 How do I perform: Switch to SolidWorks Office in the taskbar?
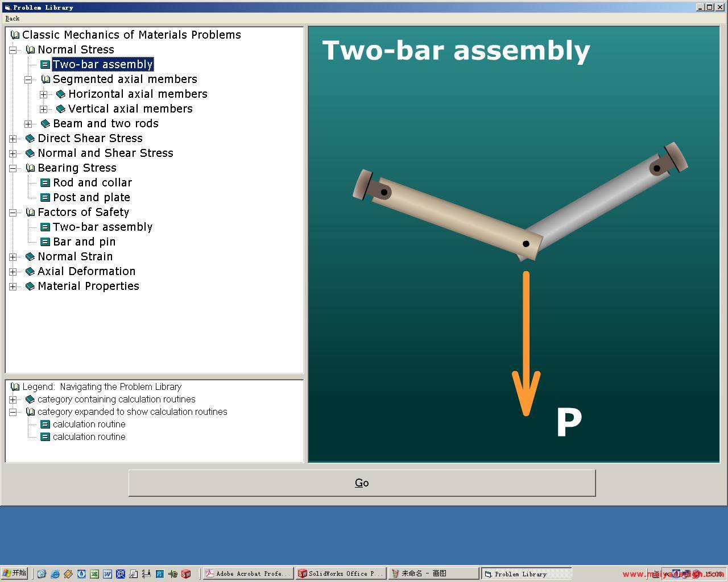(340, 573)
